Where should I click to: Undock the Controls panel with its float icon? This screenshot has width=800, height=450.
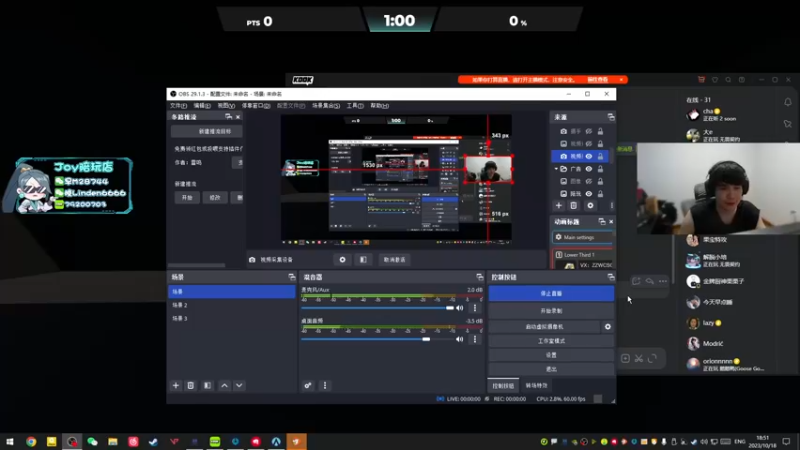coord(611,277)
